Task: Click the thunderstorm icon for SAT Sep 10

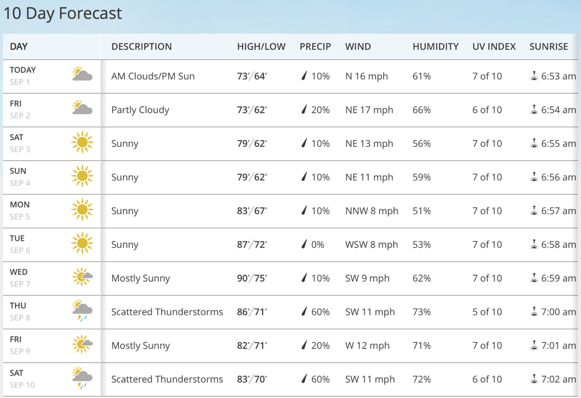Action: [82, 378]
